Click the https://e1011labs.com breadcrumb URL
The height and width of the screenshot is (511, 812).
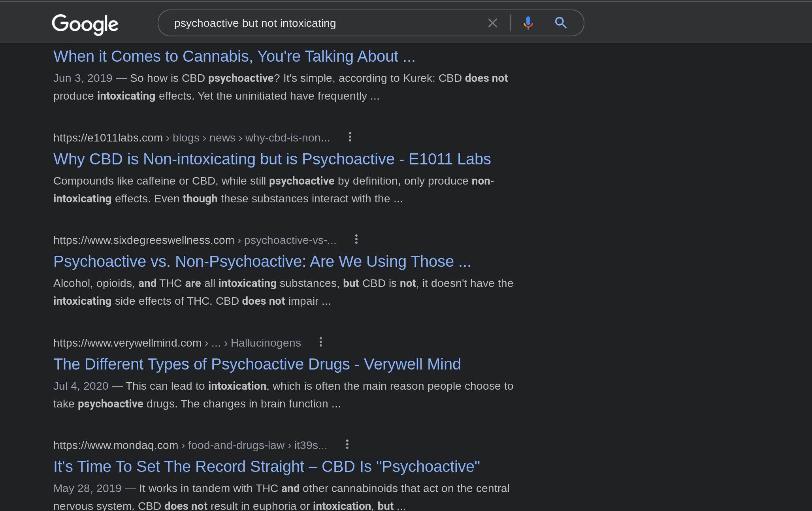[192, 138]
